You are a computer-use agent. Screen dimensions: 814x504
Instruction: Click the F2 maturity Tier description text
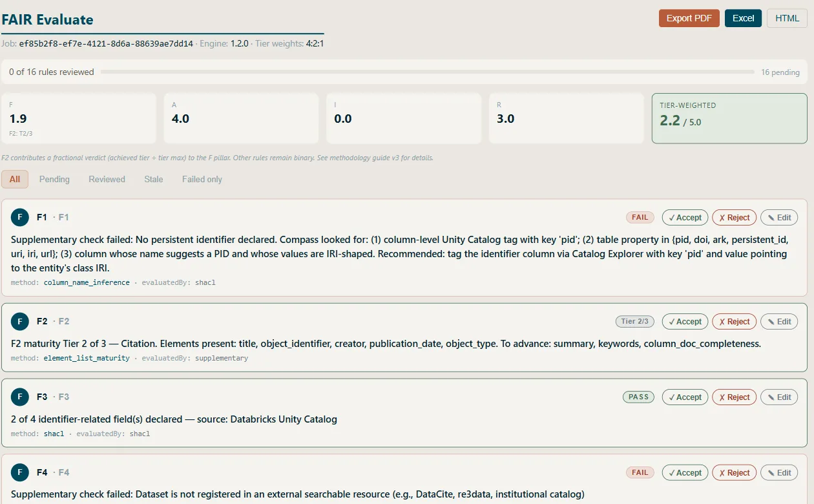pyautogui.click(x=386, y=344)
